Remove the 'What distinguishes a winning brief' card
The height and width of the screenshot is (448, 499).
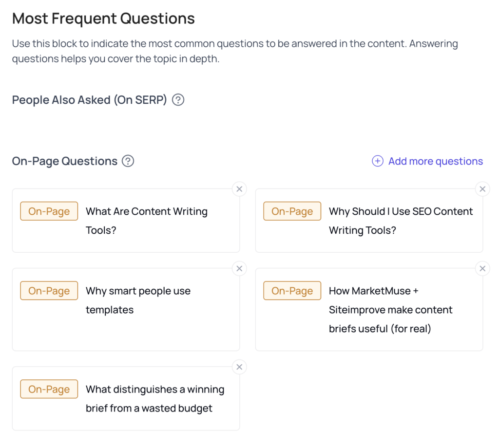(x=239, y=367)
